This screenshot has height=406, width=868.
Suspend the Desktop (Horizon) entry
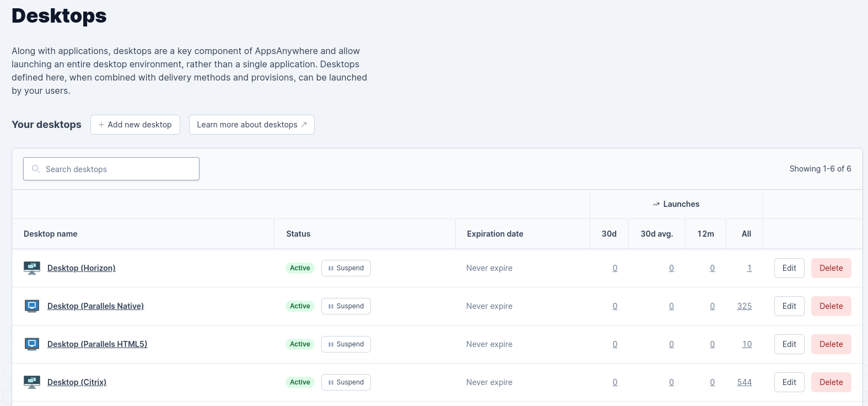coord(346,268)
